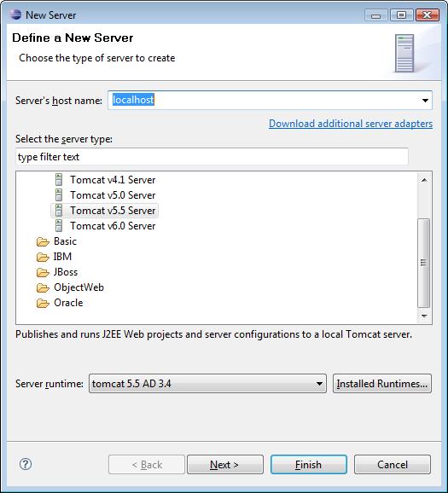Screen dimensions: 448x493
Task: Select Tomcat v4.1 Server label
Action: pyautogui.click(x=113, y=180)
